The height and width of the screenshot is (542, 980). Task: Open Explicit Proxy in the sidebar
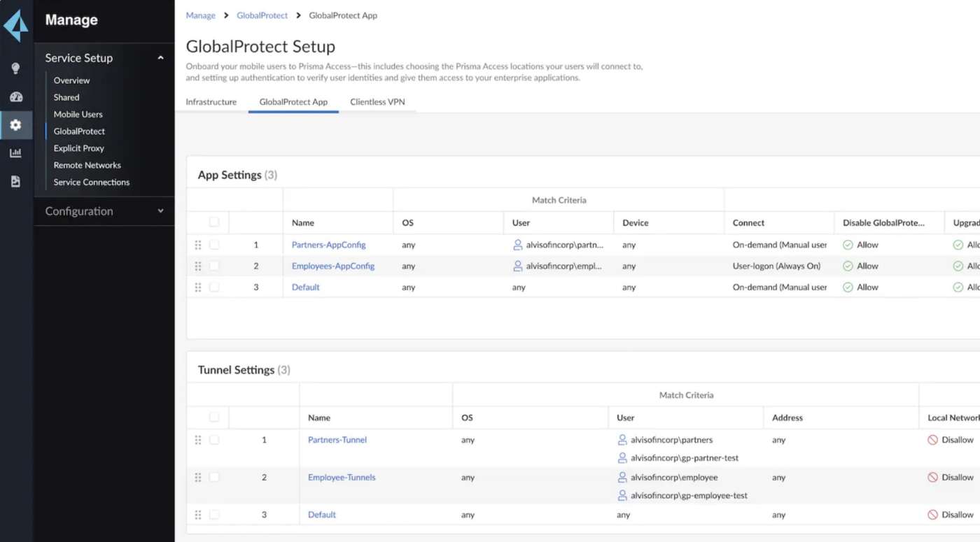pos(78,148)
